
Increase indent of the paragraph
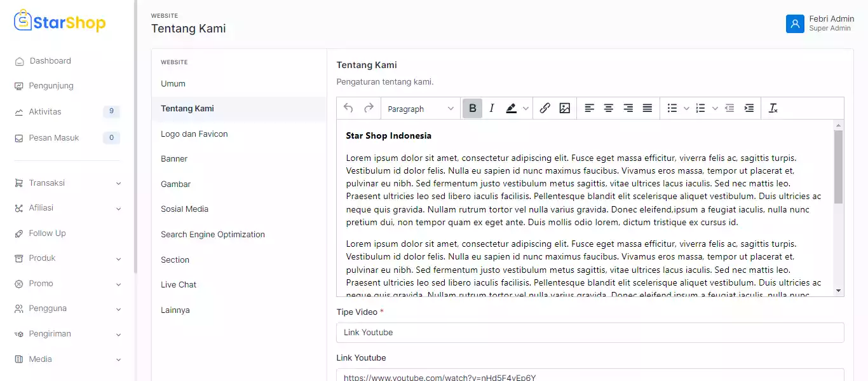[749, 108]
